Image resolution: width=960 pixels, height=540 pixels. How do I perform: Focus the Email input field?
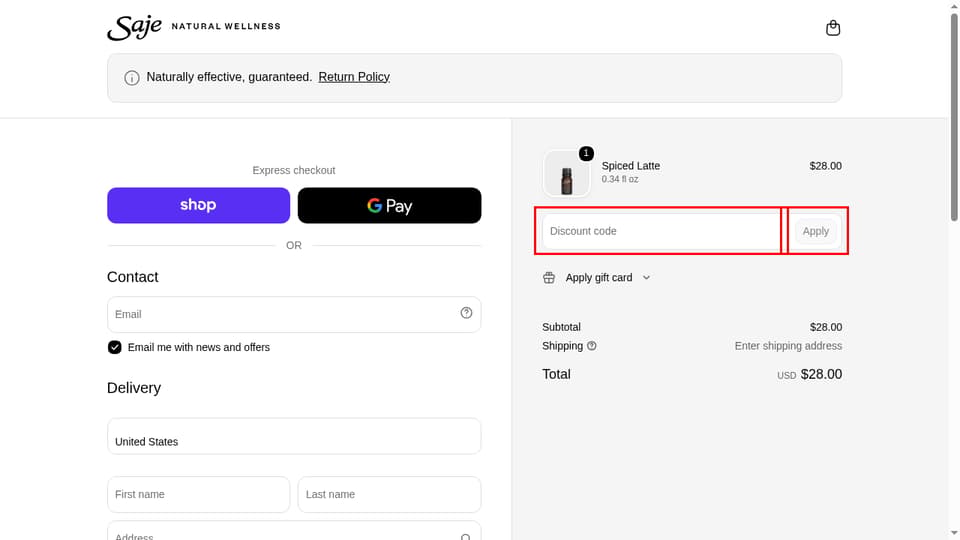[x=294, y=314]
